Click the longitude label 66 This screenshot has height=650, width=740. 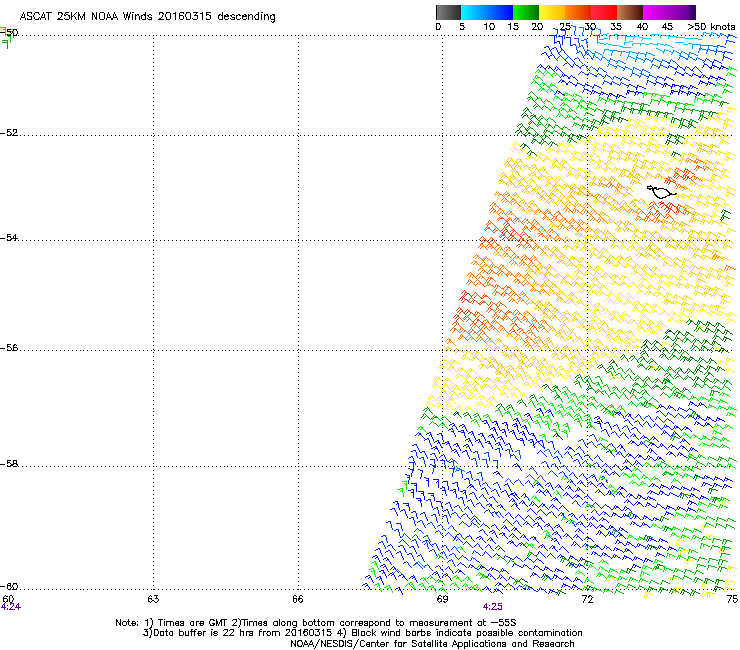(x=298, y=599)
